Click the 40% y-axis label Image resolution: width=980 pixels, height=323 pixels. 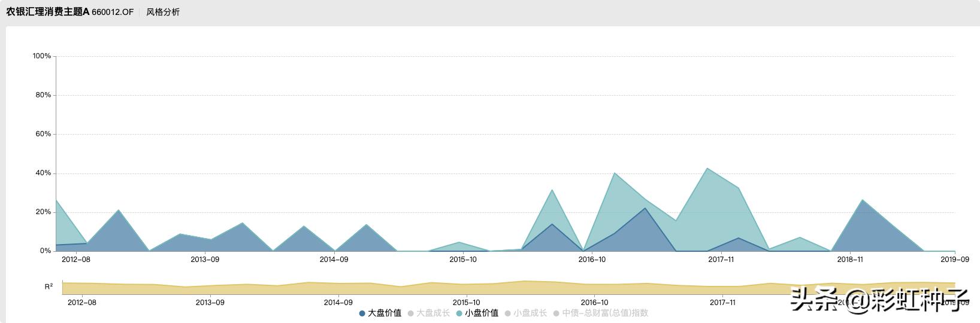(44, 173)
